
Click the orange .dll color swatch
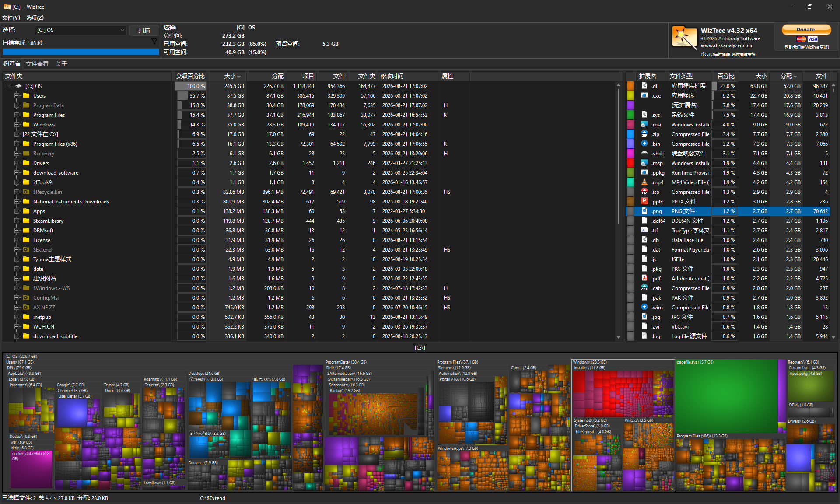point(630,86)
